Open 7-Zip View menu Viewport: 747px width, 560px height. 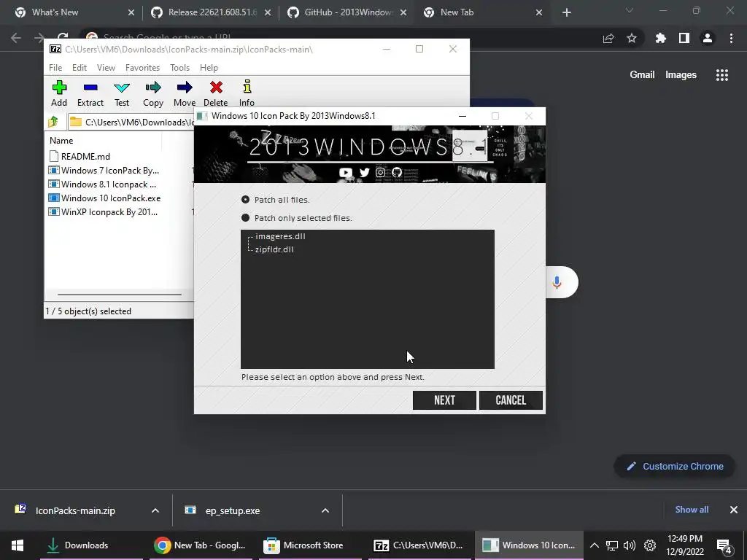pyautogui.click(x=106, y=68)
